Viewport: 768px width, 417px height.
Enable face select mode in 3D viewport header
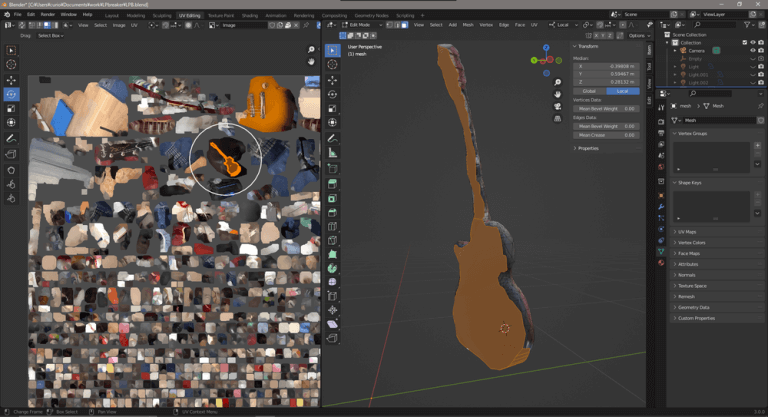(x=405, y=25)
